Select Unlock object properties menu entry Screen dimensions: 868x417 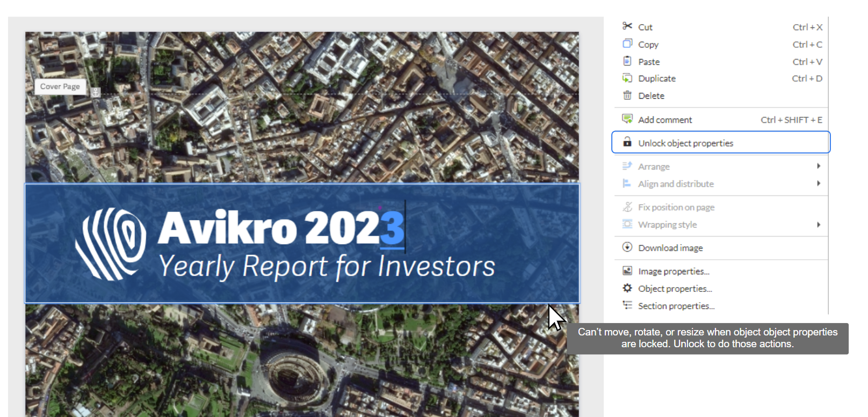tap(721, 142)
